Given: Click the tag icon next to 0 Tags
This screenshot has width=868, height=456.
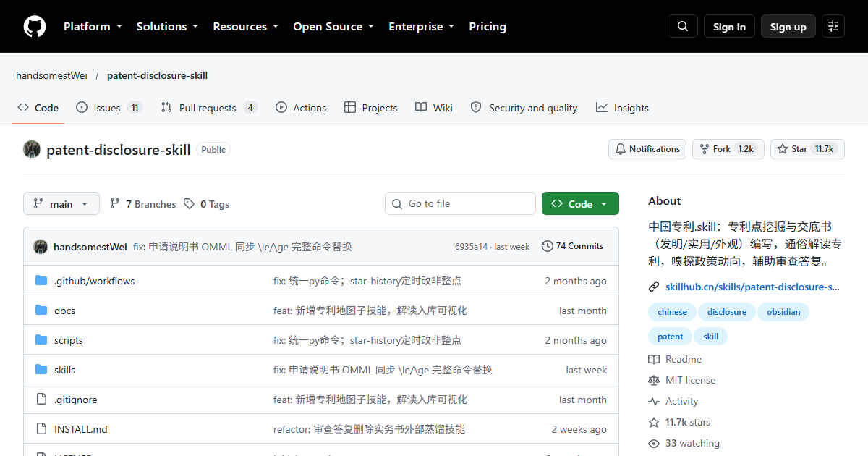Looking at the screenshot, I should click(x=190, y=204).
